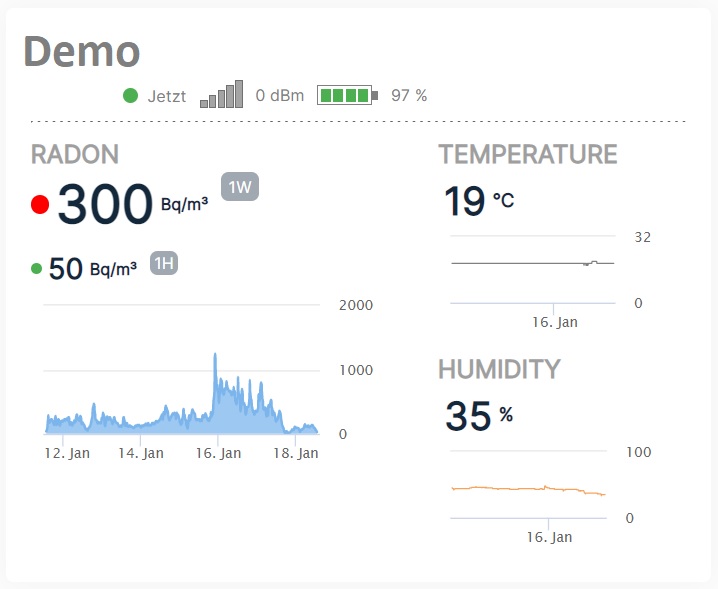Open the TEMPERATURE section heading
Image resolution: width=718 pixels, height=589 pixels.
tap(527, 154)
